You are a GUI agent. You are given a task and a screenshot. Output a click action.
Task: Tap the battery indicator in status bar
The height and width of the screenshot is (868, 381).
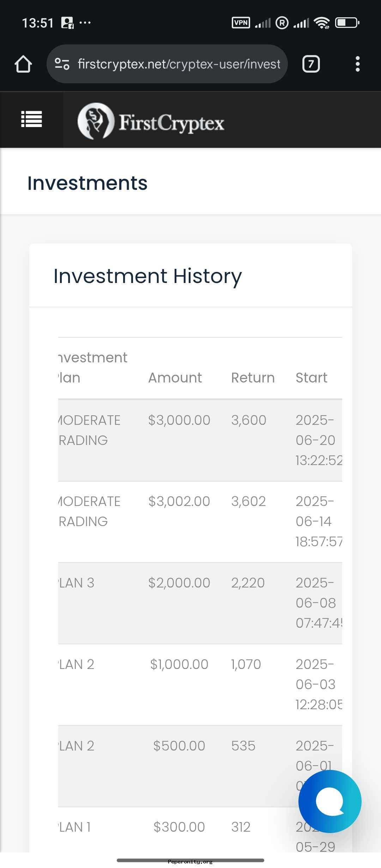click(x=347, y=23)
